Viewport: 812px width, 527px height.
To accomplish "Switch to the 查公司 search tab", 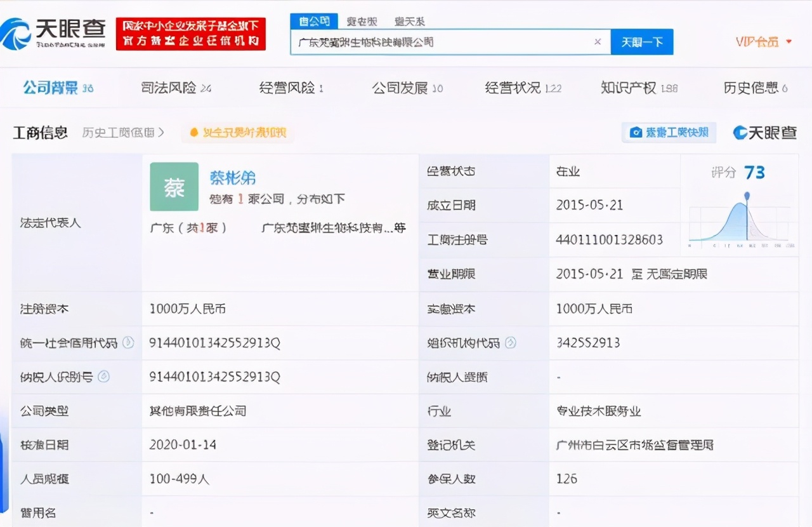I will [x=314, y=22].
